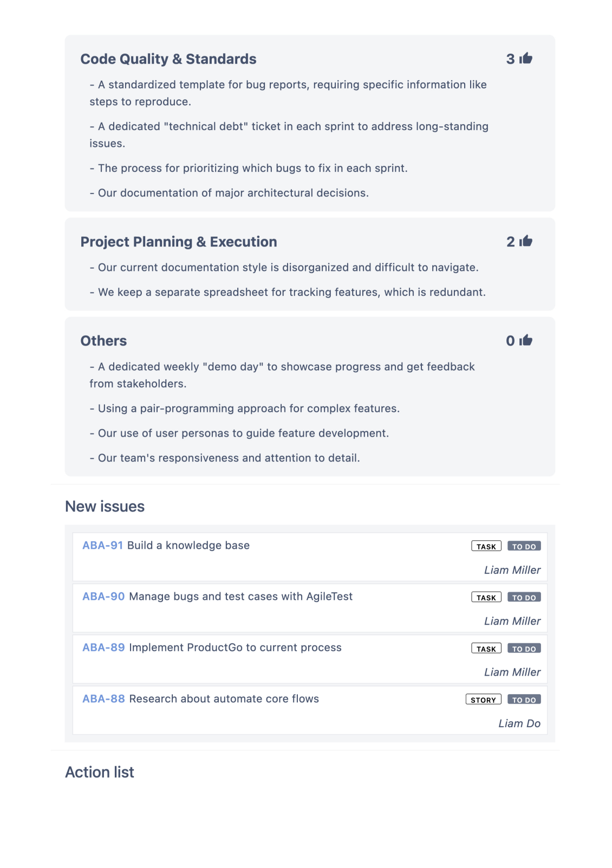Open issue link ABA-90

(x=103, y=597)
